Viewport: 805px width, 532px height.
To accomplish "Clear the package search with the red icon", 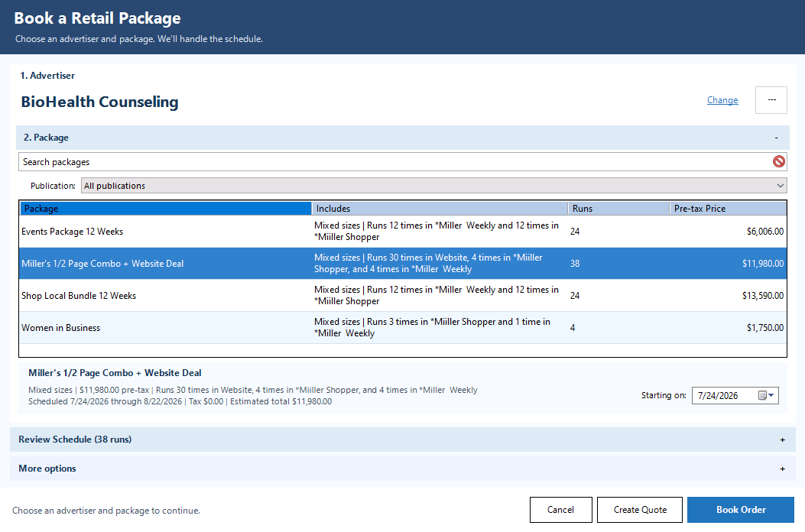I will (778, 162).
